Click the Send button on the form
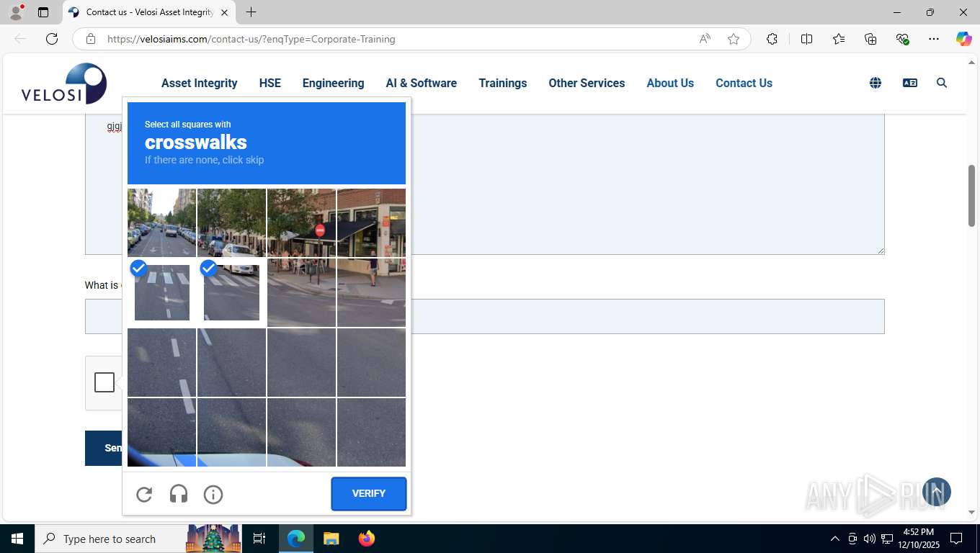 tap(104, 448)
